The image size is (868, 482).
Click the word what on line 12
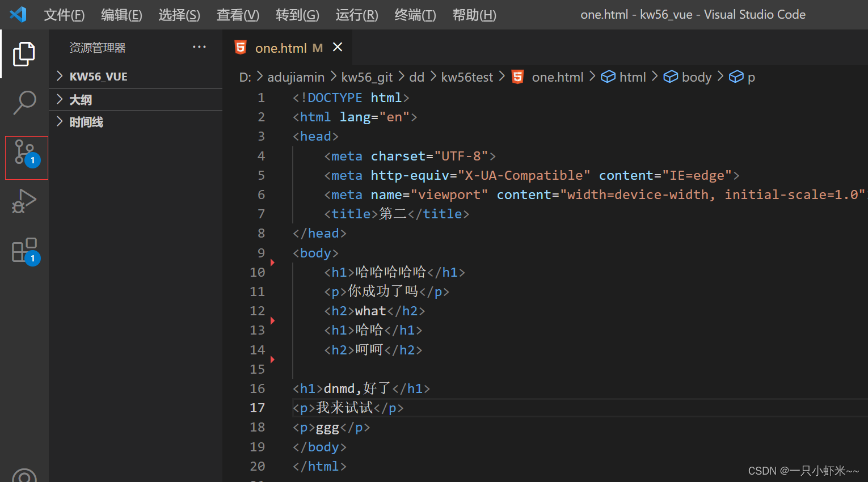(x=370, y=311)
